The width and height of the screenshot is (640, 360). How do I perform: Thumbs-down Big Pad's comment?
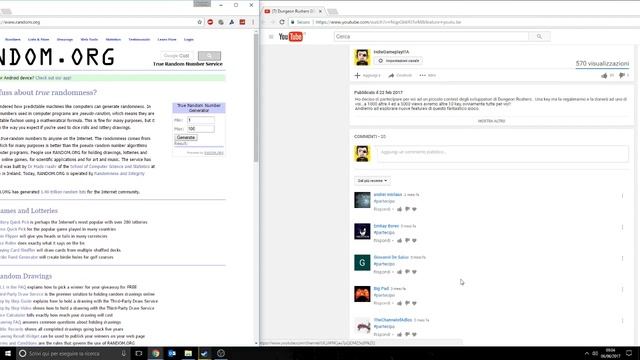407,303
